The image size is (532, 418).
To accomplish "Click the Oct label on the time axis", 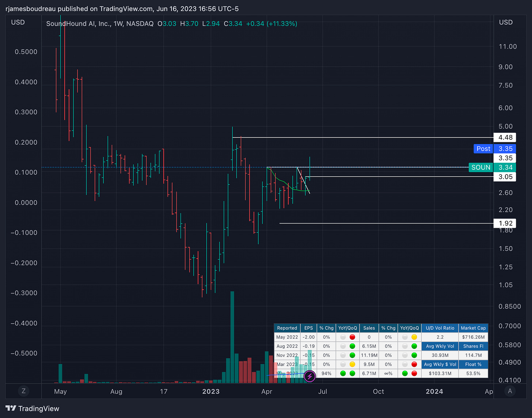I will (379, 391).
